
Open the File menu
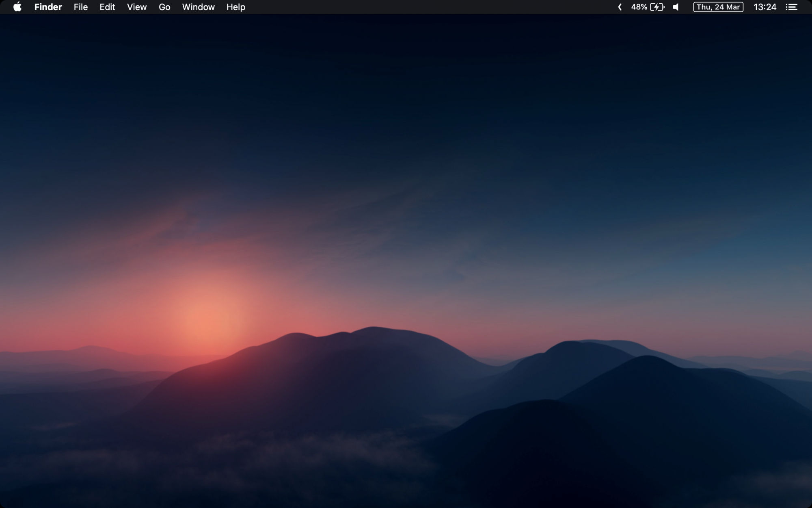(x=81, y=7)
